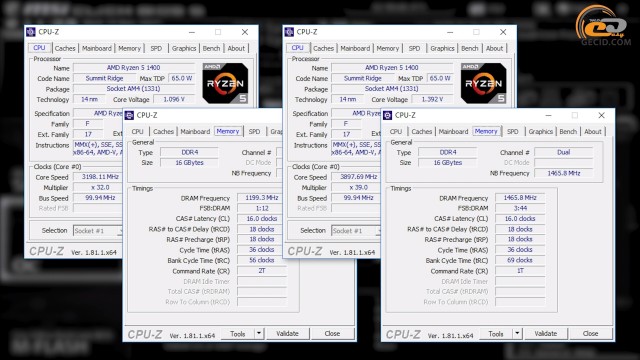This screenshot has height=360, width=640.
Task: Open Caches tab in 2T memory window
Action: coord(163,131)
